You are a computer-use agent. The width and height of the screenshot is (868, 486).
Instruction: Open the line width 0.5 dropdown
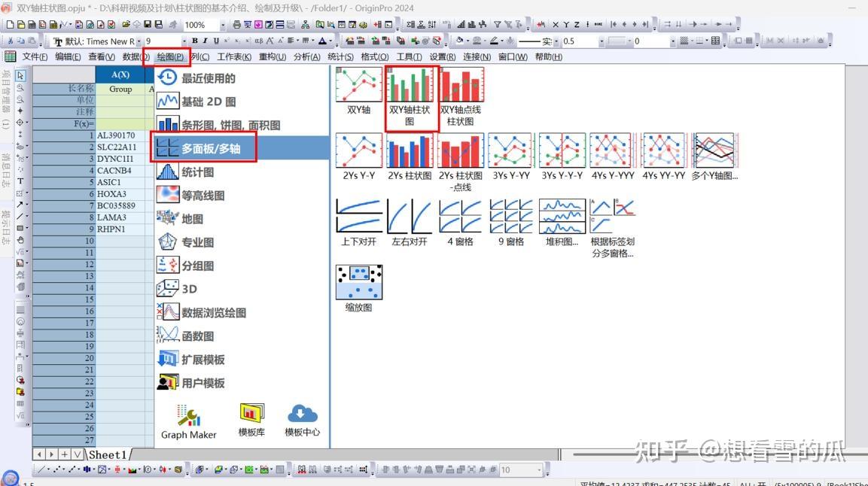click(x=602, y=41)
